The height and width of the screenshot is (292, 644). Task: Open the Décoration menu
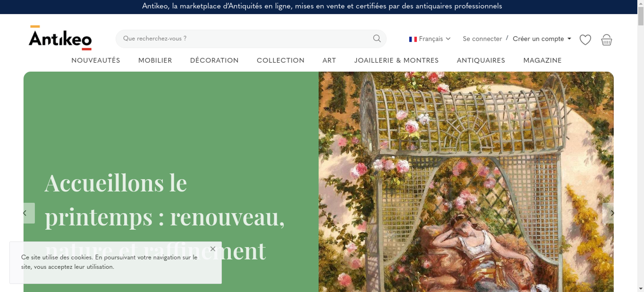pyautogui.click(x=214, y=60)
